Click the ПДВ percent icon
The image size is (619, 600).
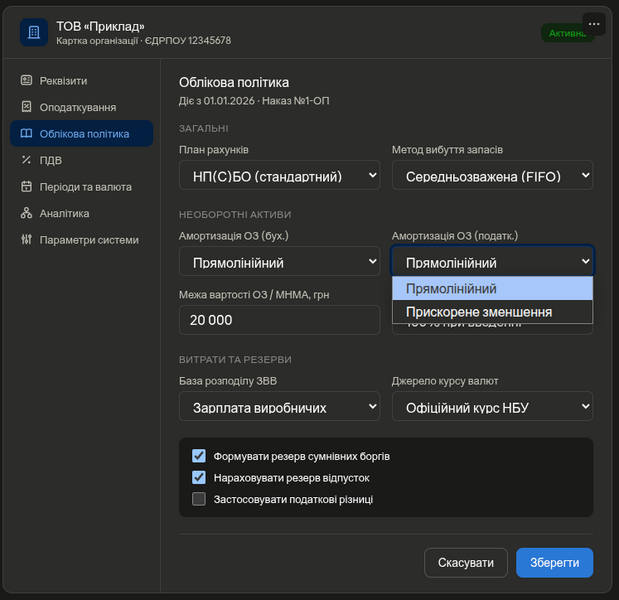(x=26, y=160)
